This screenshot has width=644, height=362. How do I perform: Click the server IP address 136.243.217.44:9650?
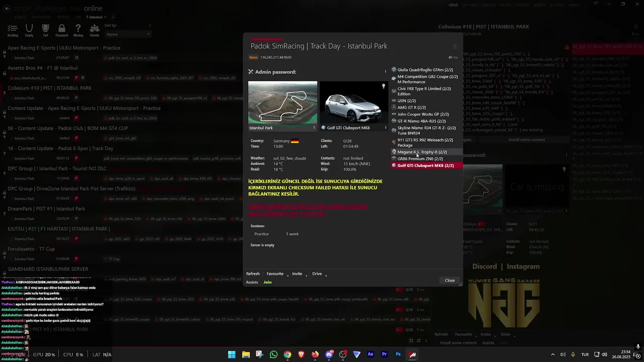tap(276, 57)
